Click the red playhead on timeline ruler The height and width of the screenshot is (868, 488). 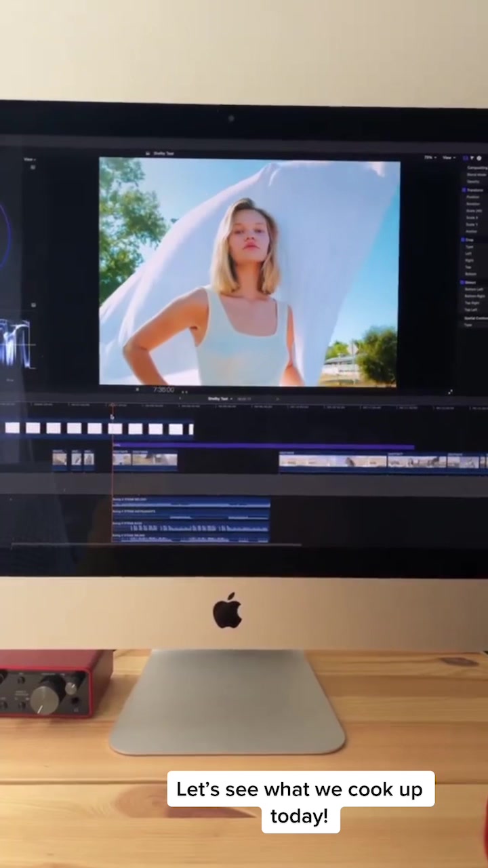tap(112, 407)
